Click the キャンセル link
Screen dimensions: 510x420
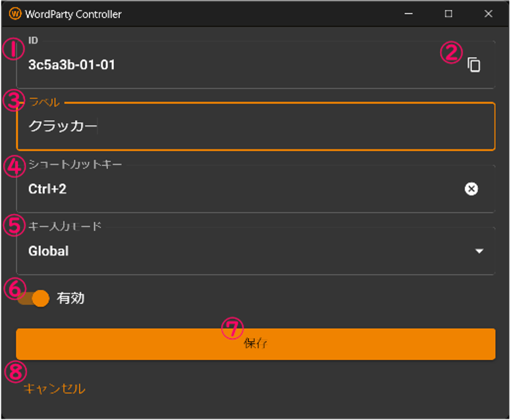pyautogui.click(x=54, y=389)
